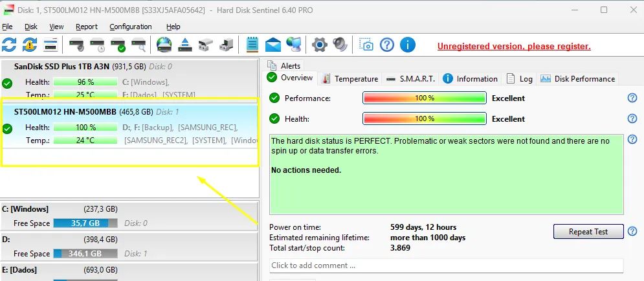Screen dimensions: 644x281
Task: Select the ST500LM012 HN-M500MBB disk entry
Action: [129, 126]
